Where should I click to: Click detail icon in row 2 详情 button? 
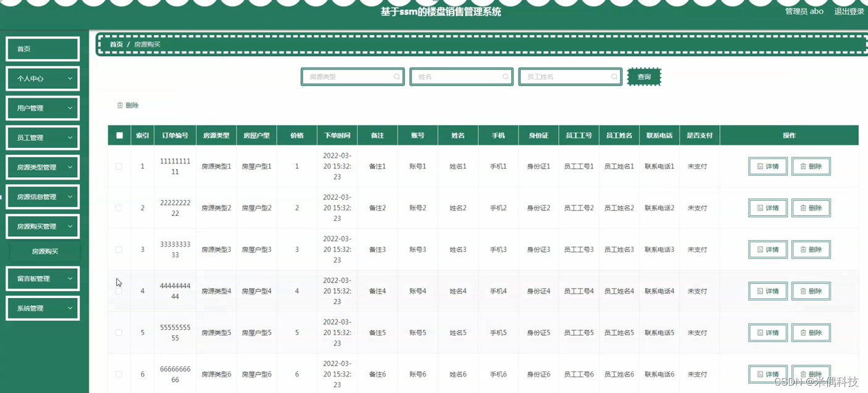click(x=760, y=208)
